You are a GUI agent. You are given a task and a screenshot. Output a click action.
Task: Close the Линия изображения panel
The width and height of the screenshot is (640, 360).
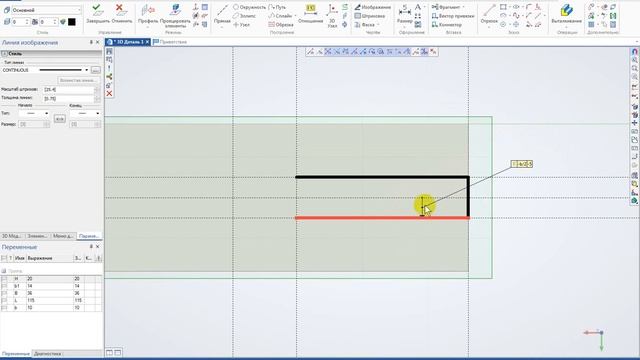click(x=98, y=42)
